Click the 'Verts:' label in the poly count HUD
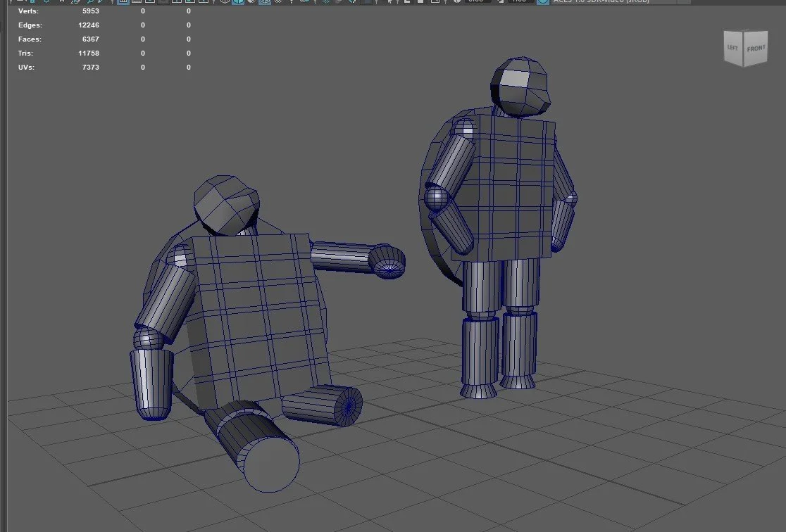This screenshot has height=532, width=786. pos(28,11)
